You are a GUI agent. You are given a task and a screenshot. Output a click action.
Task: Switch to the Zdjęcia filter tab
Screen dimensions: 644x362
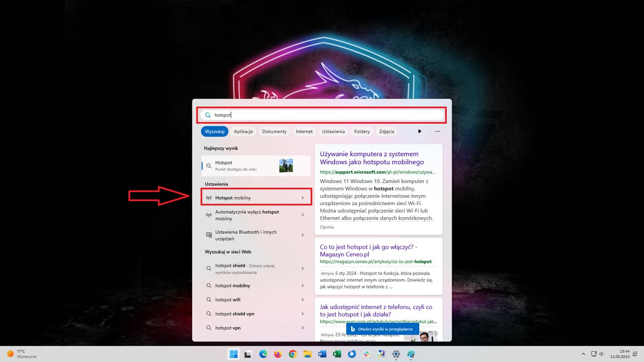(x=386, y=131)
